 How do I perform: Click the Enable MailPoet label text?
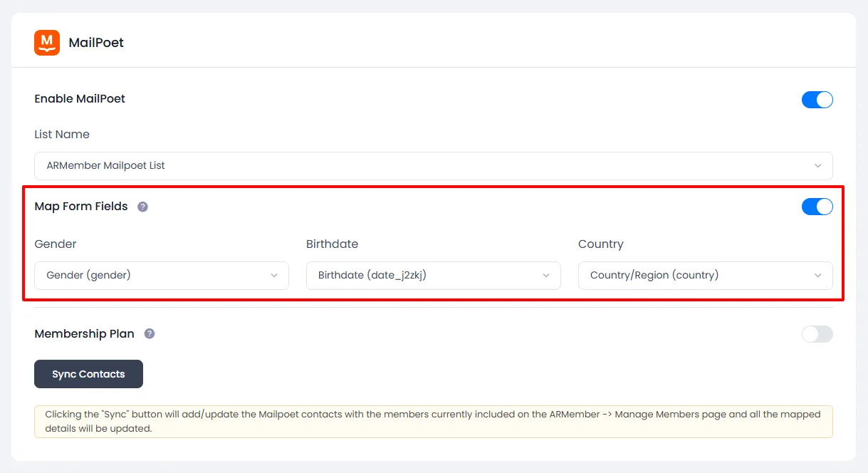[x=80, y=99]
